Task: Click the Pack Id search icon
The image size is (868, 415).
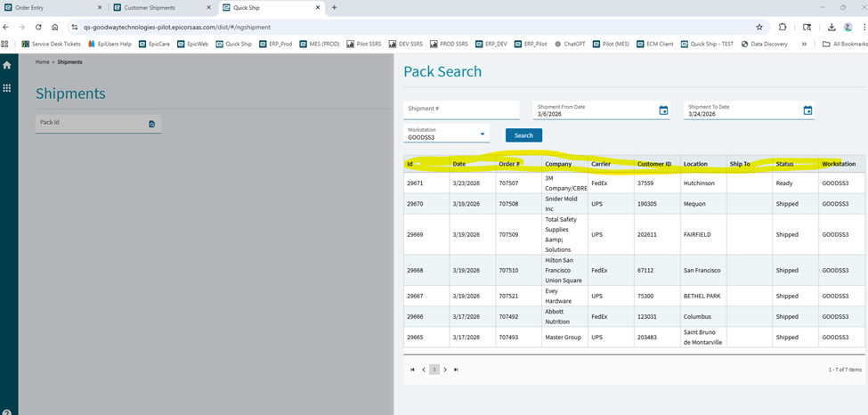Action: (x=152, y=124)
